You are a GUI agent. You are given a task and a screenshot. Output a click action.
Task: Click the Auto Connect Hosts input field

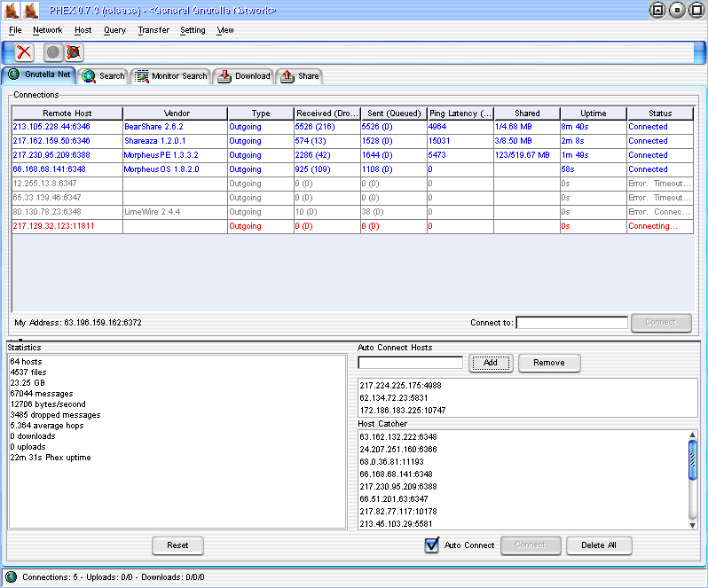tap(410, 363)
